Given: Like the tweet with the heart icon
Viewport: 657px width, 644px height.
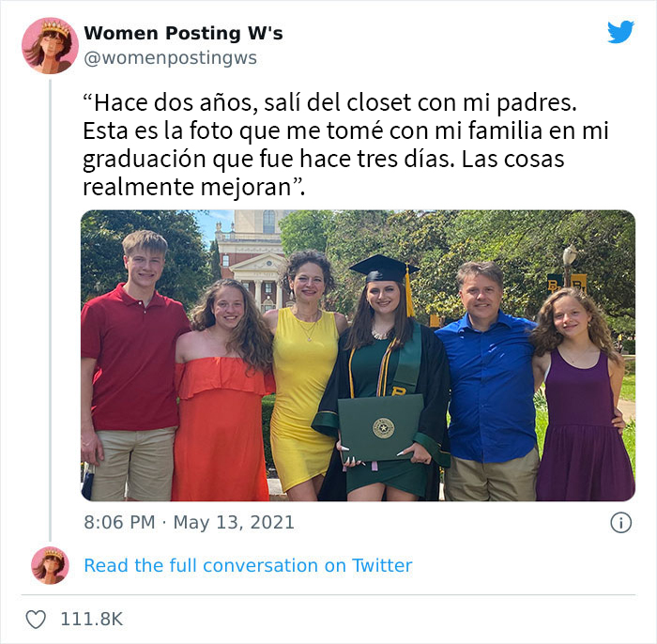Looking at the screenshot, I should (35, 620).
